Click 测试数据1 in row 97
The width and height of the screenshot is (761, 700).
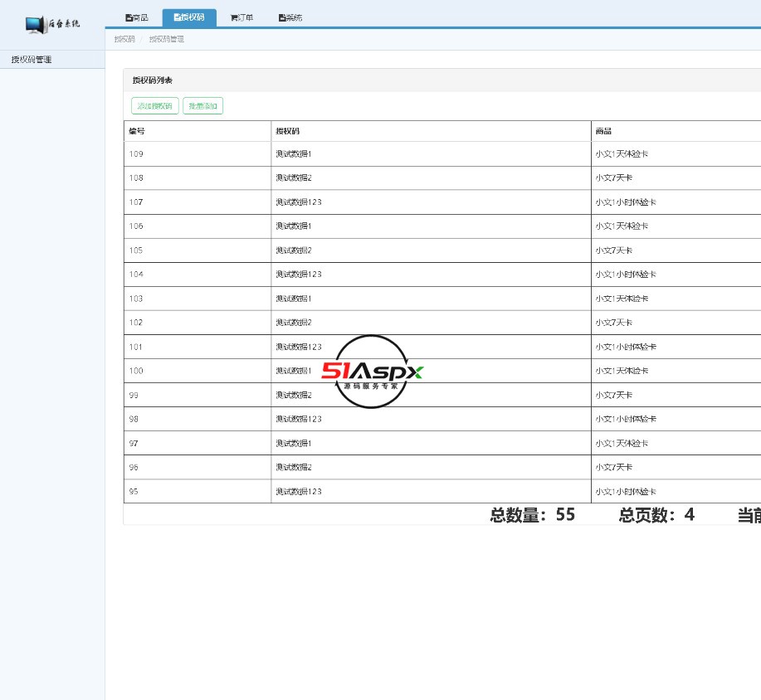[x=294, y=443]
